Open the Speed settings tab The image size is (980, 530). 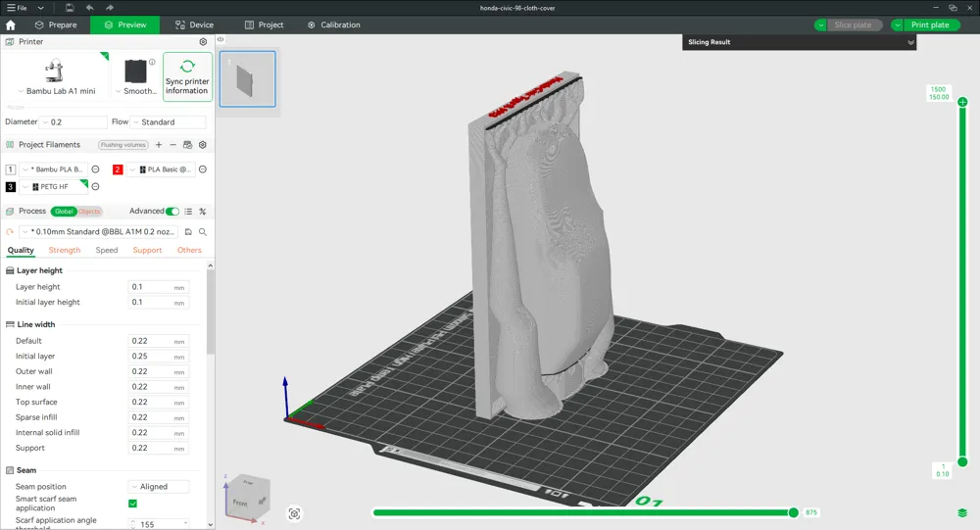pyautogui.click(x=106, y=250)
